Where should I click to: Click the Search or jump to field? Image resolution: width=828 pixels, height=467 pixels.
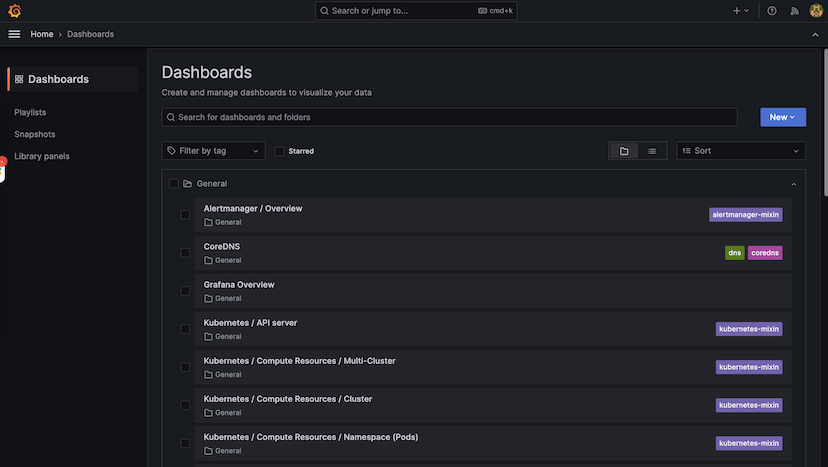(416, 11)
